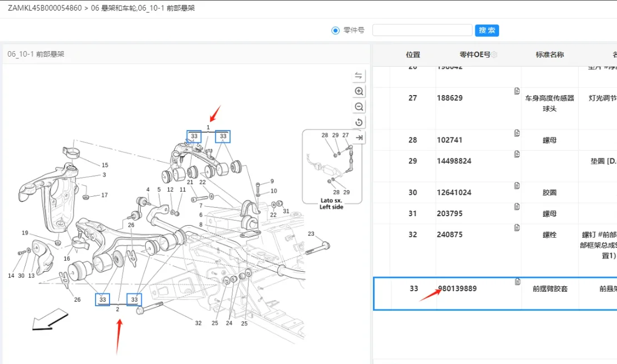This screenshot has height=364, width=617.
Task: Click 车身高度传感器球头 standard name cell
Action: [x=550, y=103]
